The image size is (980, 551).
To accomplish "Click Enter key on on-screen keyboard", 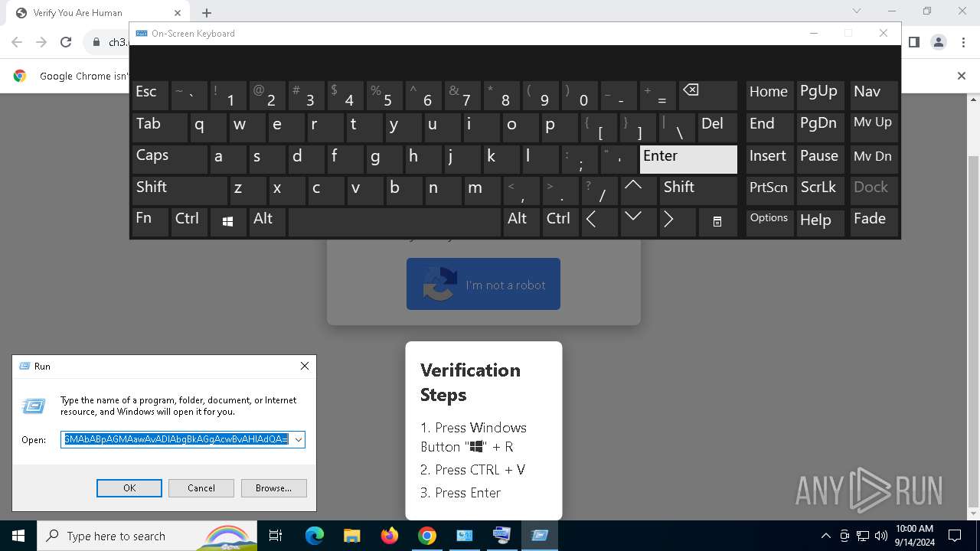I will [x=688, y=158].
